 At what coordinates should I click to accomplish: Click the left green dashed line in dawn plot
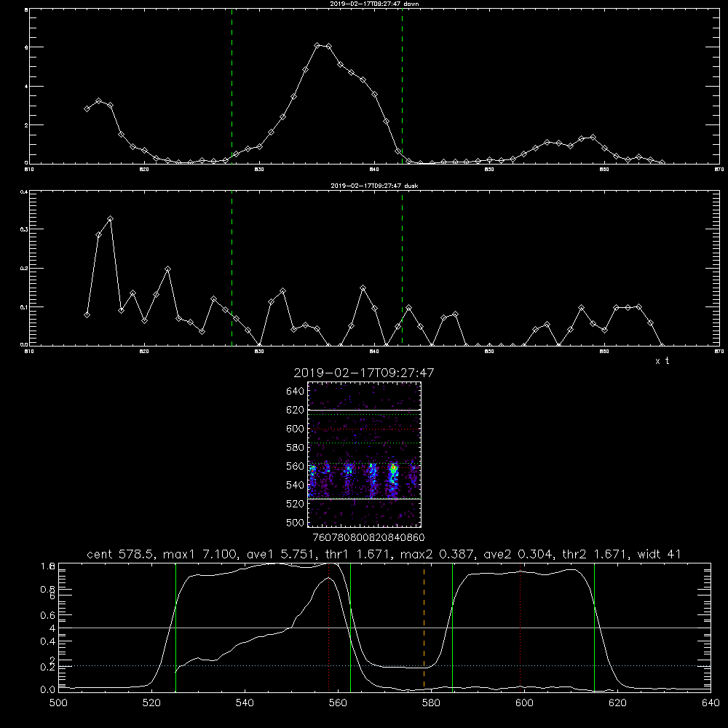232,87
